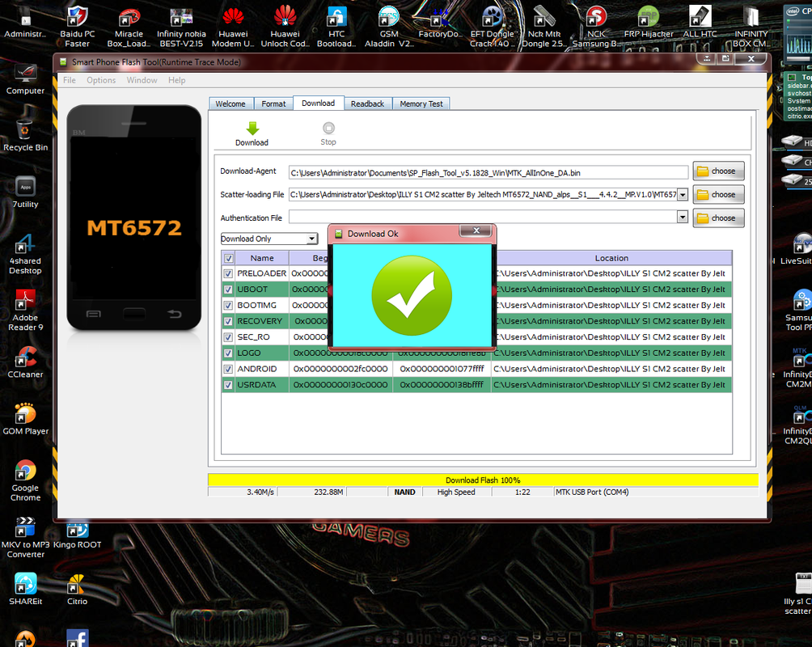Screen dimensions: 812x647
Task: Click the Location column header
Action: (x=611, y=258)
